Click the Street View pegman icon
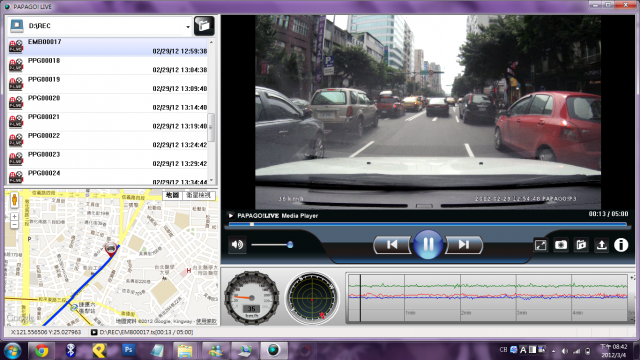 [14, 200]
